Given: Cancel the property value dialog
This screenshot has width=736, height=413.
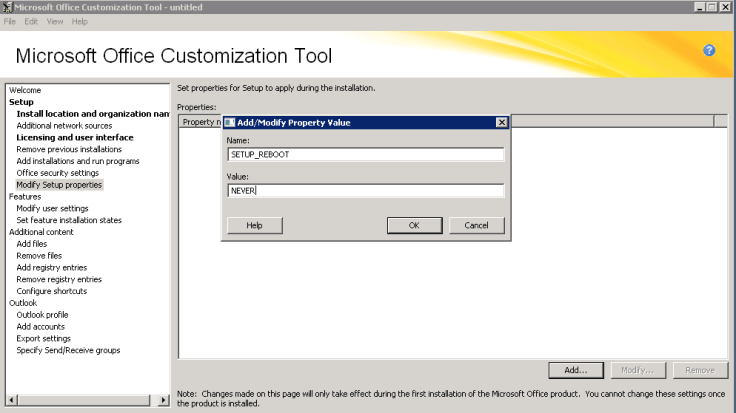Looking at the screenshot, I should [476, 226].
